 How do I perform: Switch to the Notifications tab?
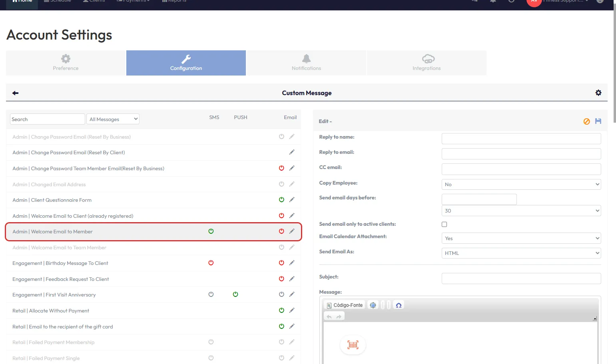pyautogui.click(x=306, y=63)
